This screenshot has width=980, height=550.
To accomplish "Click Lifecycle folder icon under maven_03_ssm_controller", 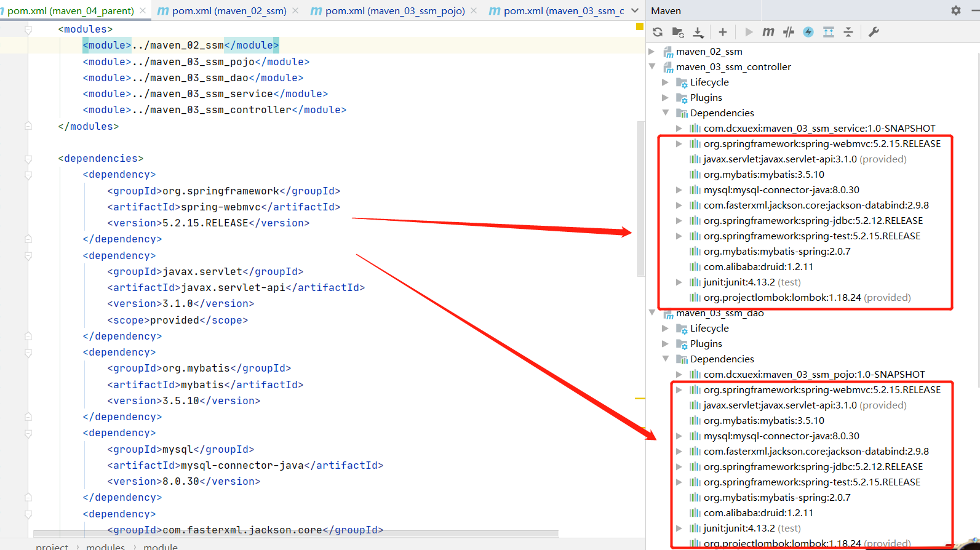I will 682,82.
